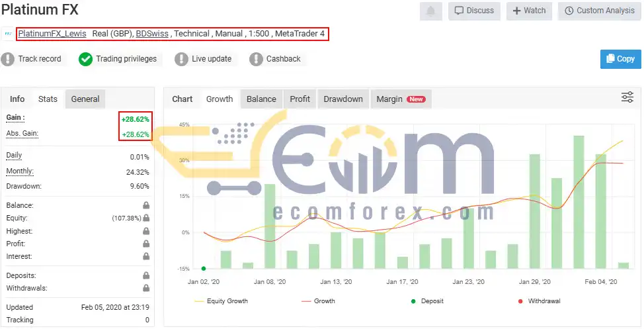Switch to the Info tab
The height and width of the screenshot is (329, 644).
17,99
